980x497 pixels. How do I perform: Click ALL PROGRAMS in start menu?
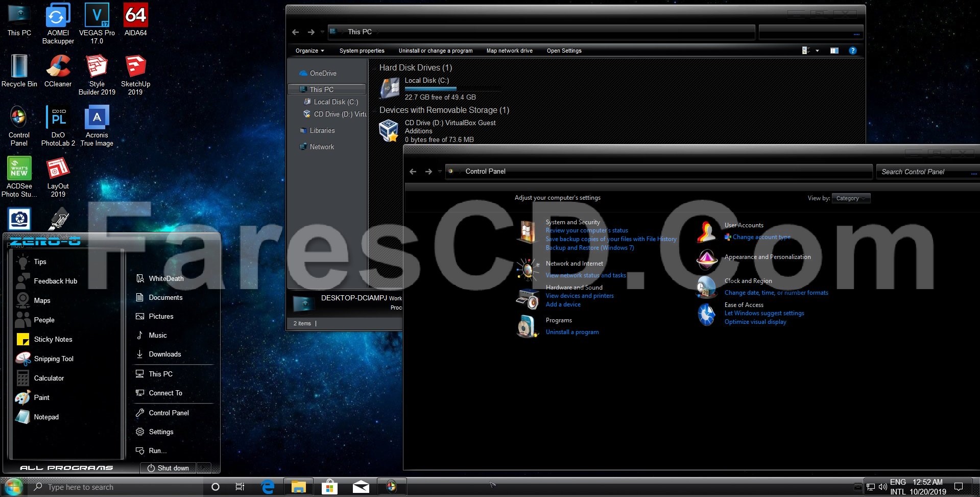click(66, 467)
